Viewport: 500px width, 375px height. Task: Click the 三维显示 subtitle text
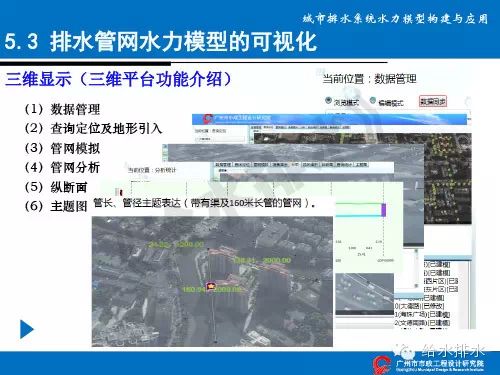click(x=38, y=79)
